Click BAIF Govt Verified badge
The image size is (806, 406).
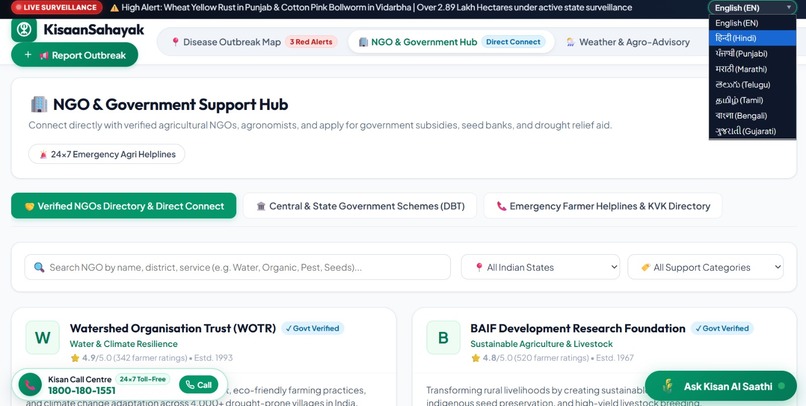722,328
